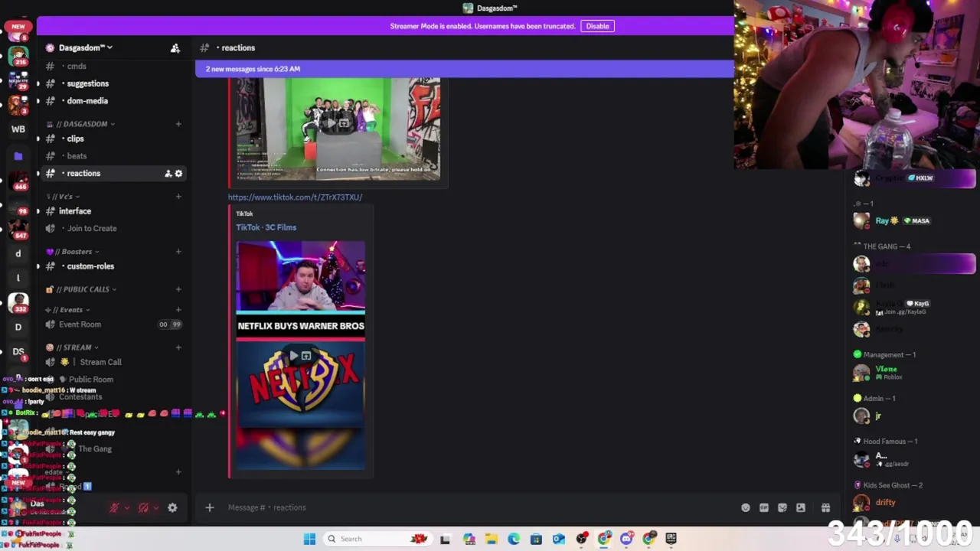
Task: Click the Windows taskbar Search box
Action: pyautogui.click(x=377, y=539)
